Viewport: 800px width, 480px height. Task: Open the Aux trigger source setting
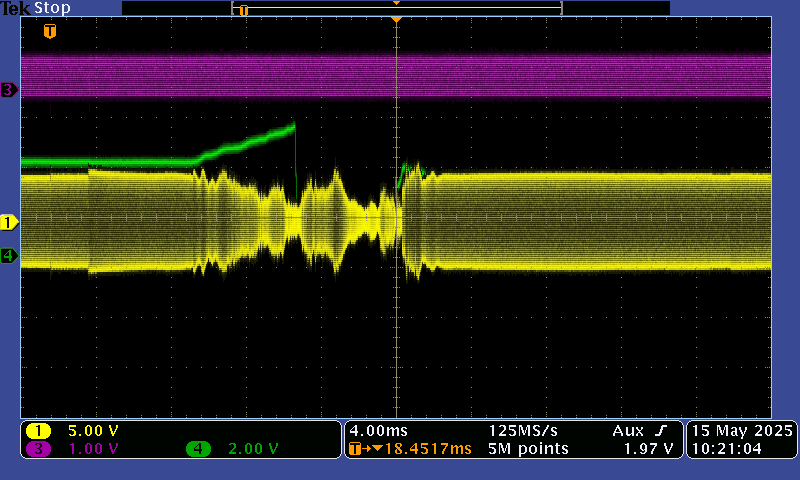coord(629,430)
